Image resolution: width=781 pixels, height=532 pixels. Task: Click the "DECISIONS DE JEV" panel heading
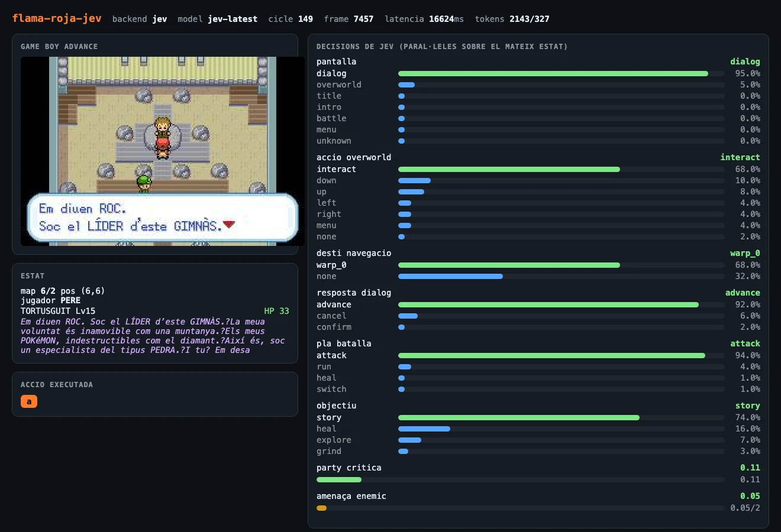442,47
